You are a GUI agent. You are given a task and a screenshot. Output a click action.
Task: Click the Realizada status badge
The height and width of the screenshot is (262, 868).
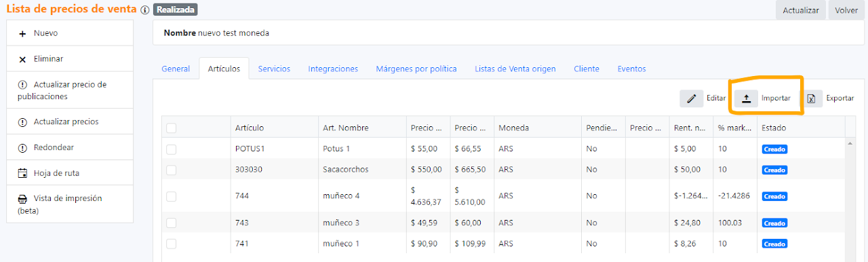pyautogui.click(x=175, y=10)
